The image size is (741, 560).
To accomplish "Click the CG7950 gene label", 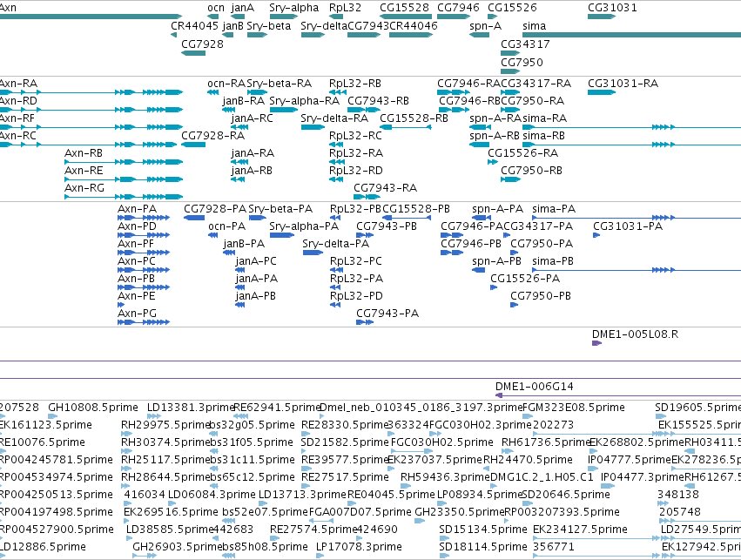I will tap(522, 63).
